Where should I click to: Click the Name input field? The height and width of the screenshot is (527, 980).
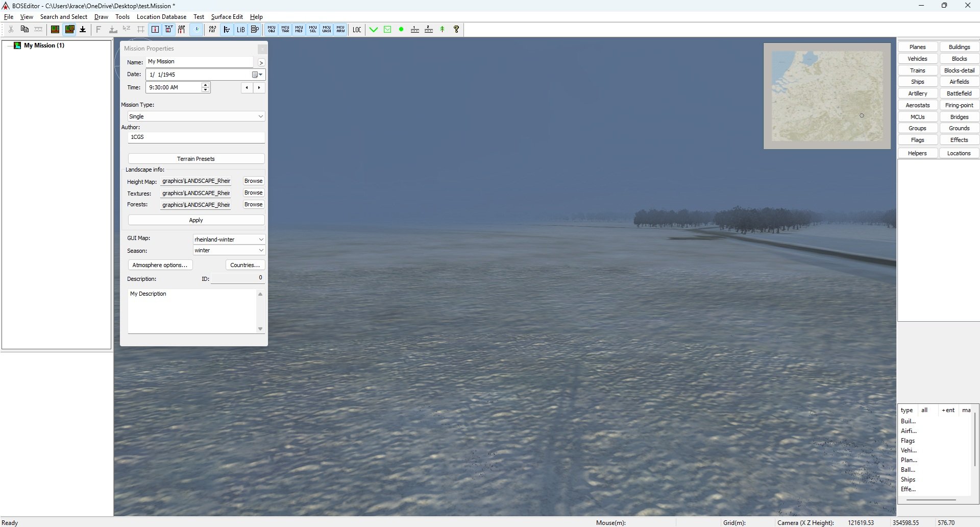(200, 62)
